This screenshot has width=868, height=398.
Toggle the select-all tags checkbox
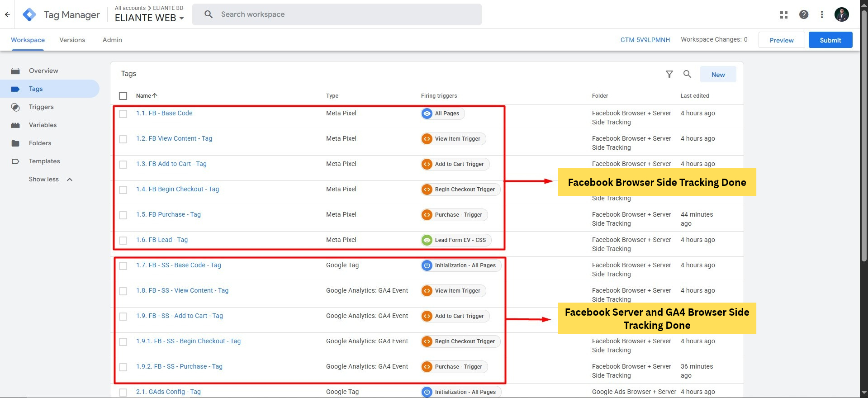pos(123,96)
